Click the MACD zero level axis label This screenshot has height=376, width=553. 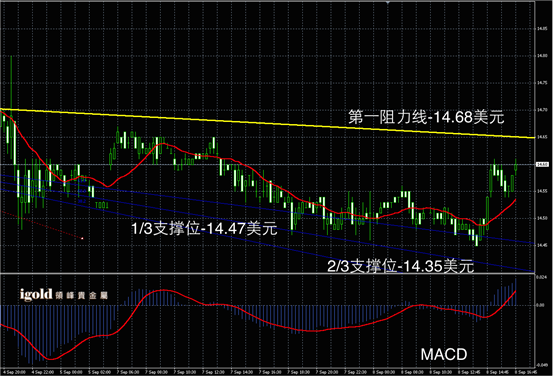tap(540, 305)
